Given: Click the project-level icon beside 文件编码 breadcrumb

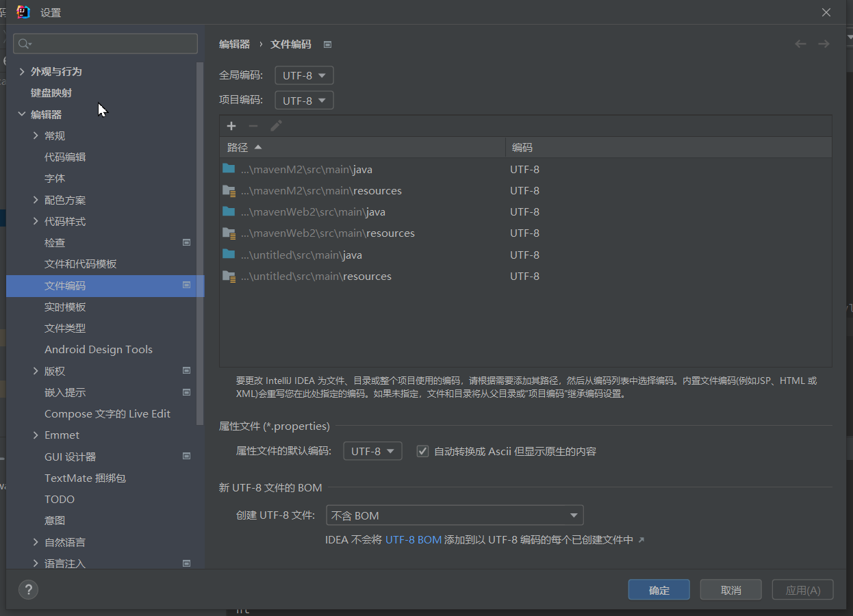Looking at the screenshot, I should (x=327, y=44).
